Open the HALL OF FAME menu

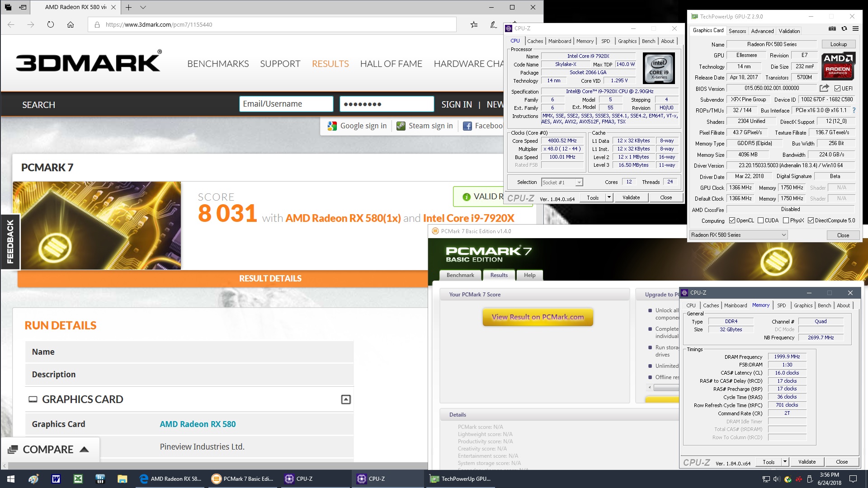pos(391,64)
